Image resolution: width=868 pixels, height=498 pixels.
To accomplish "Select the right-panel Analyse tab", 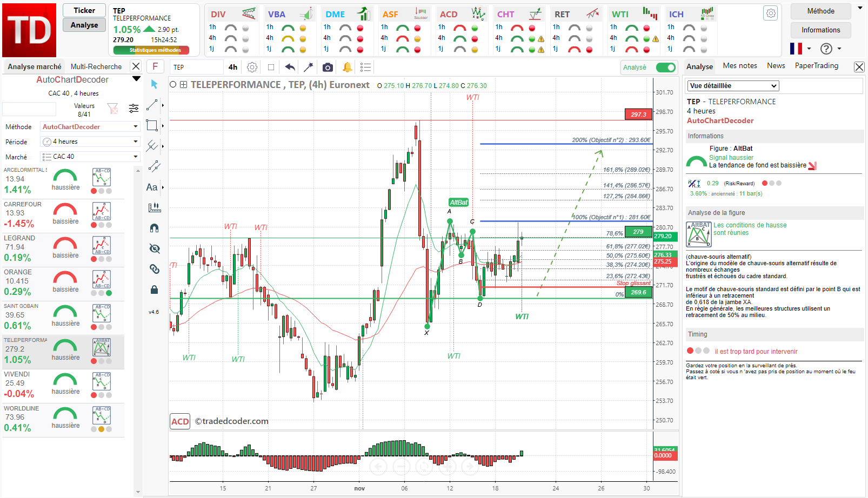I will [x=699, y=66].
